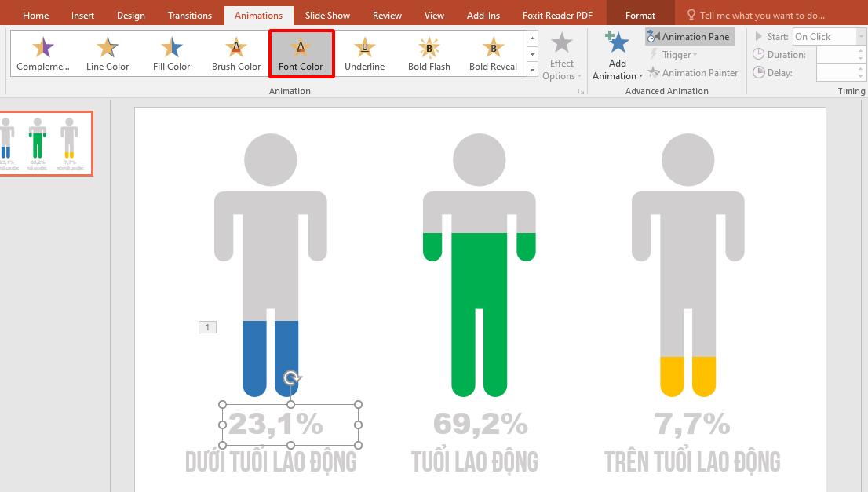The image size is (868, 492).
Task: Click animation order marker 1
Action: 208,327
